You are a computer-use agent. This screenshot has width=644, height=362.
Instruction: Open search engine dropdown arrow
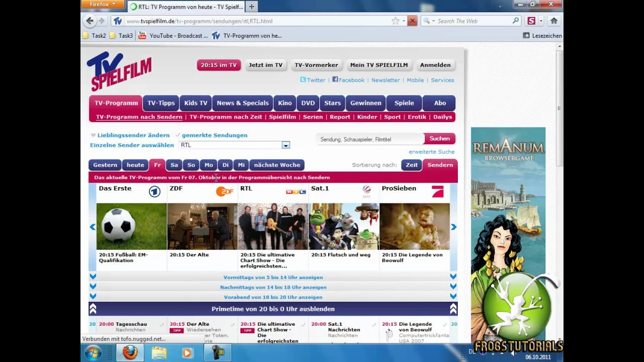coord(433,21)
